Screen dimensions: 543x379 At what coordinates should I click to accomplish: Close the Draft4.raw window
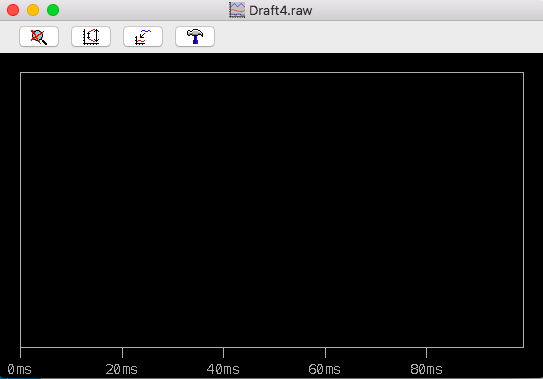tap(13, 10)
